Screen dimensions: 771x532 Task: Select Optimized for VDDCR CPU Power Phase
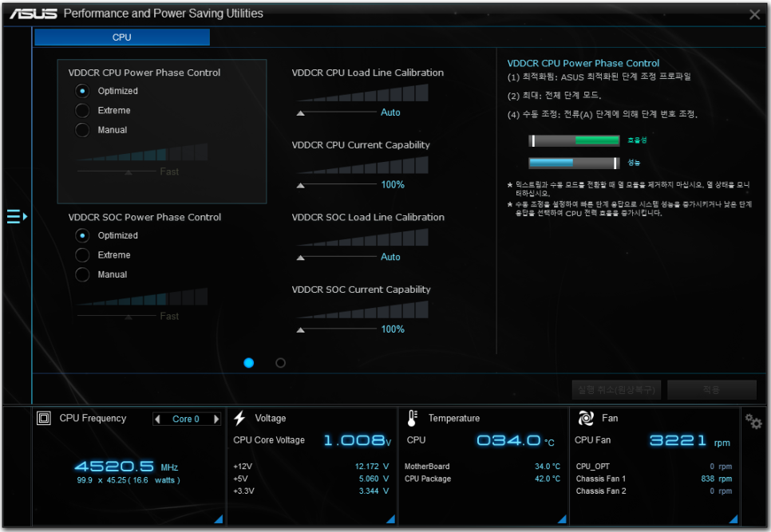82,91
